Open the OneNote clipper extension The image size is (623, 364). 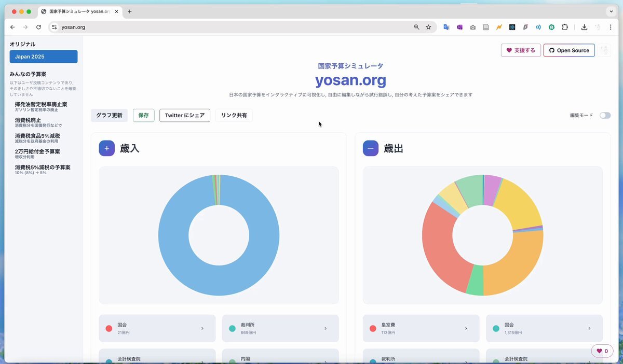(459, 27)
